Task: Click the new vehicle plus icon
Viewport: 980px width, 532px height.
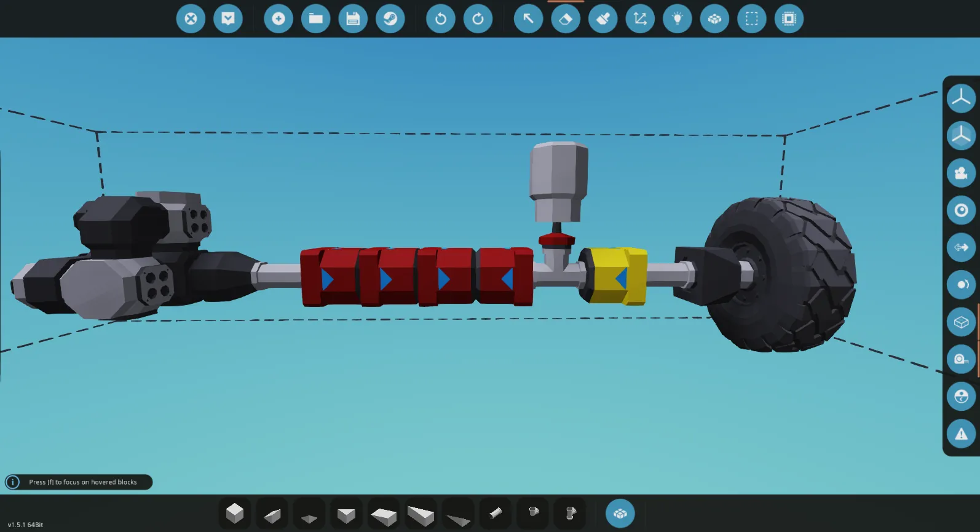Action: [x=279, y=18]
